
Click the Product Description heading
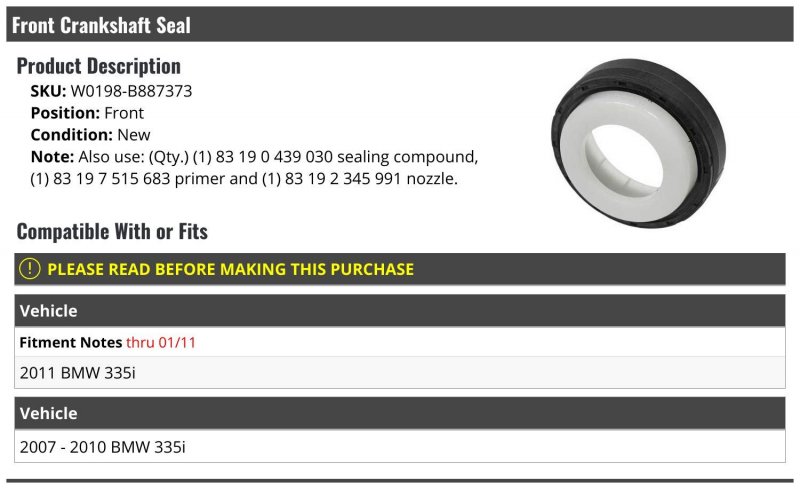[x=98, y=66]
